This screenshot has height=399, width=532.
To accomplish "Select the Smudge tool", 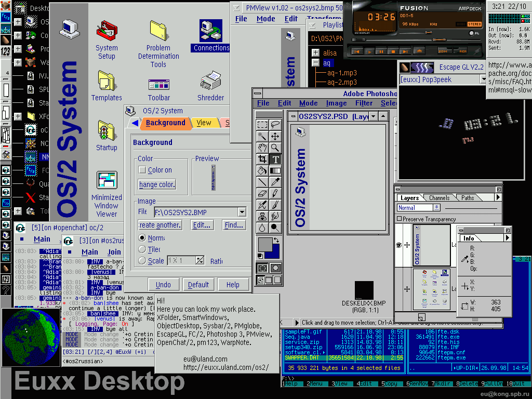I will 275,217.
